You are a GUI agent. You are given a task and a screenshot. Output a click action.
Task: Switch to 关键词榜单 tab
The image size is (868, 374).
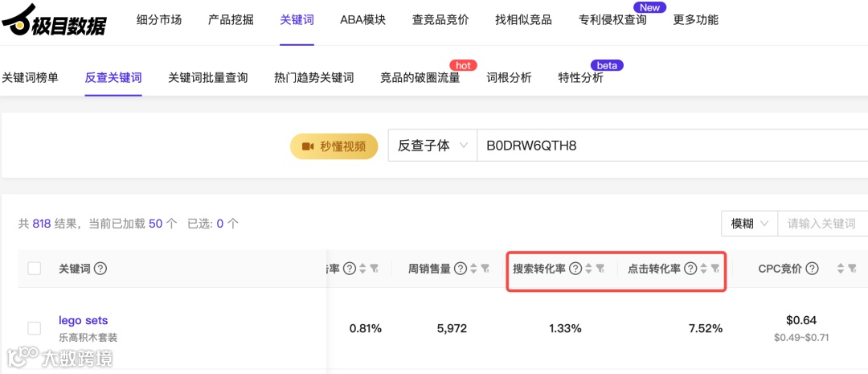coord(30,77)
